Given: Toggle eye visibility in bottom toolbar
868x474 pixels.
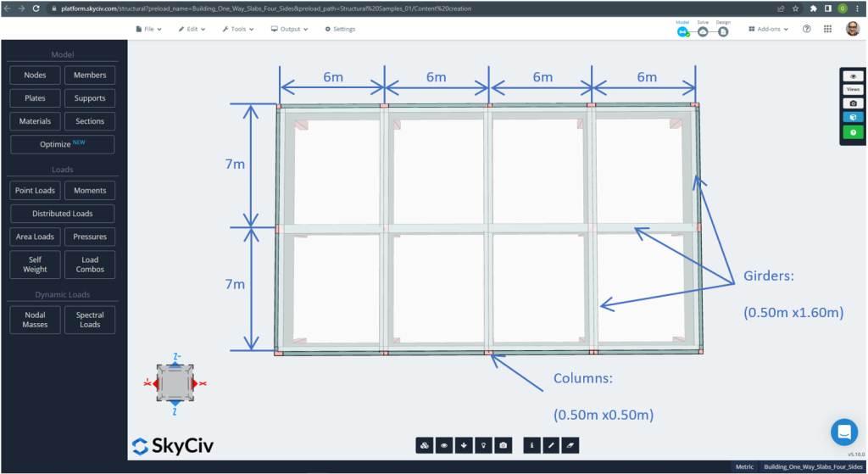Looking at the screenshot, I should [444, 444].
